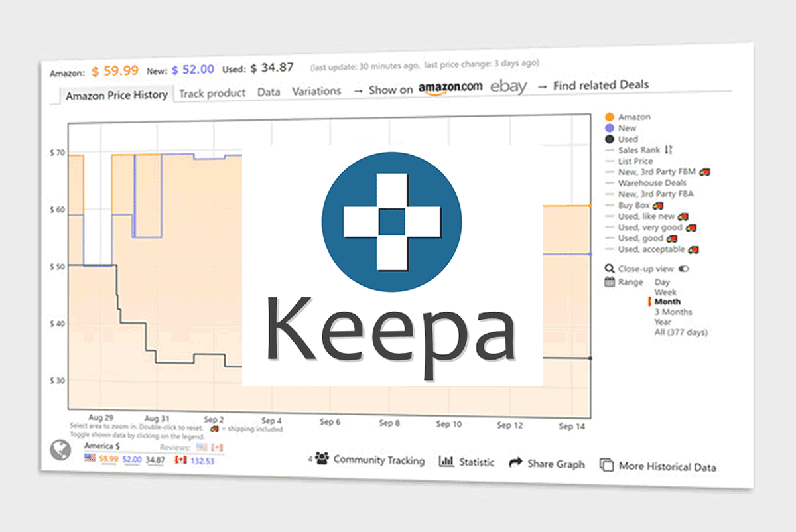This screenshot has width=796, height=532.
Task: Click the Statistic icon
Action: [x=446, y=461]
